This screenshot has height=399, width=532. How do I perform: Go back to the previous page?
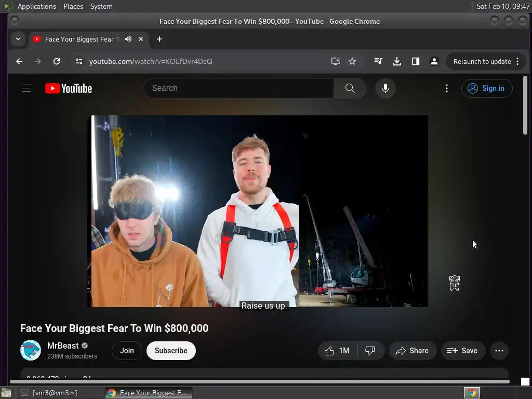point(19,61)
